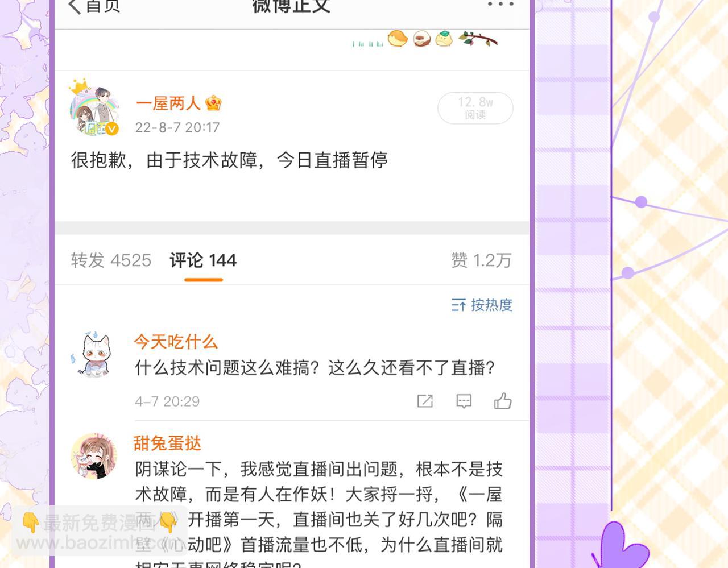Click the yellow chick sticker icon

[x=398, y=39]
